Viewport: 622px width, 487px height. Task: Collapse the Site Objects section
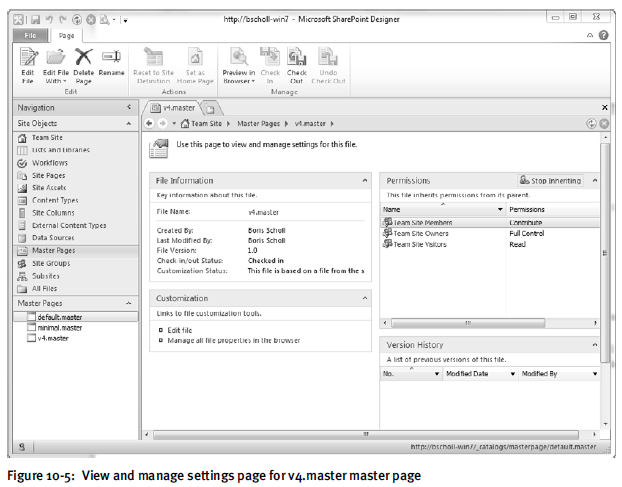coord(129,123)
